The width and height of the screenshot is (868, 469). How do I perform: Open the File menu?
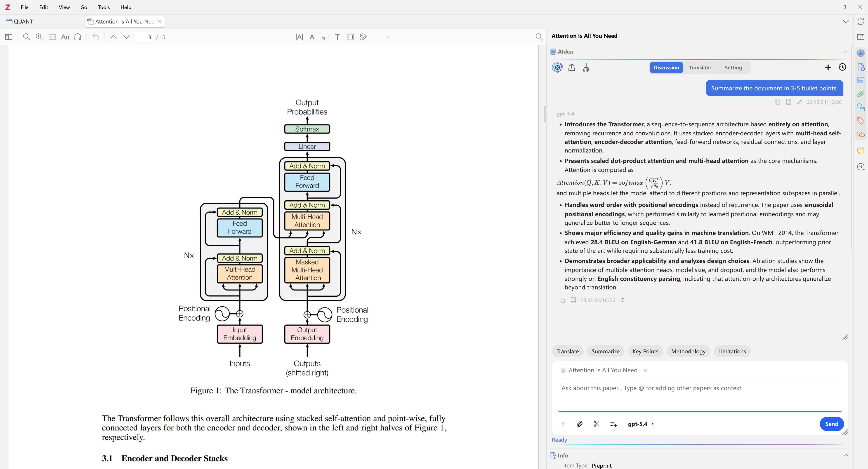click(x=25, y=7)
